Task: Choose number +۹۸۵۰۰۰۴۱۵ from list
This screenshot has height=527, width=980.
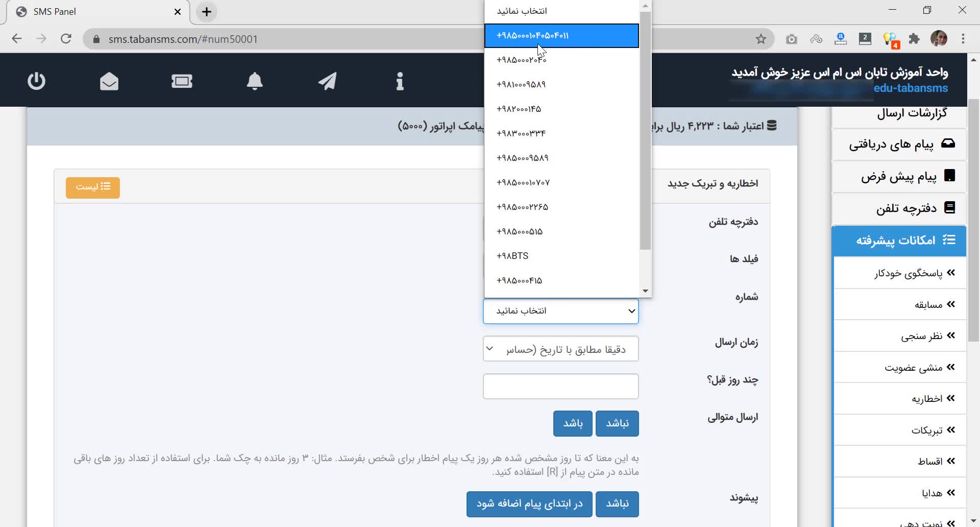Action: pos(561,280)
